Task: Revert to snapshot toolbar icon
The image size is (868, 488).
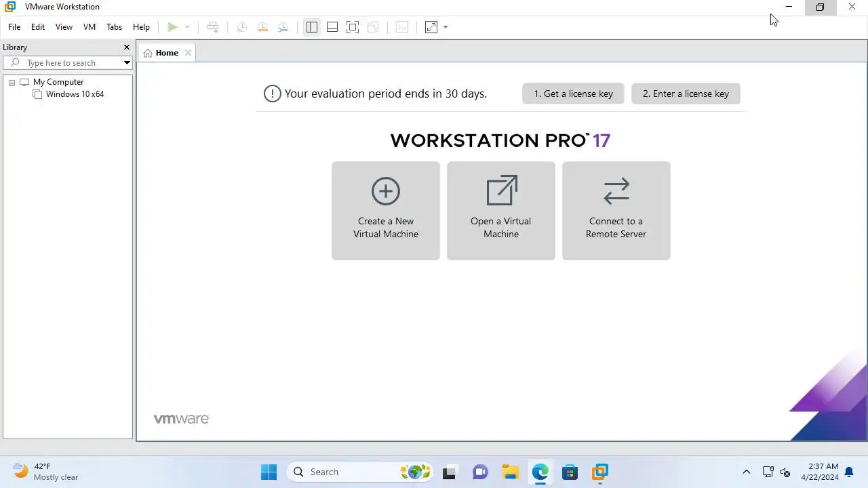Action: tap(262, 27)
